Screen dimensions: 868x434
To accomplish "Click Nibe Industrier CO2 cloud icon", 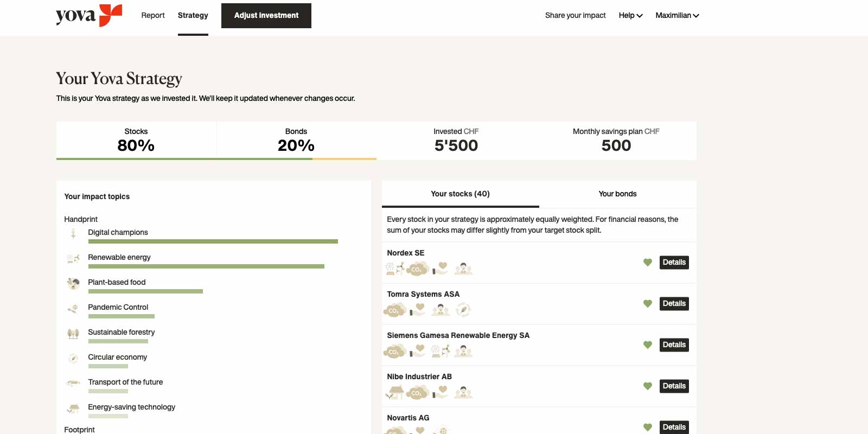I will [417, 392].
